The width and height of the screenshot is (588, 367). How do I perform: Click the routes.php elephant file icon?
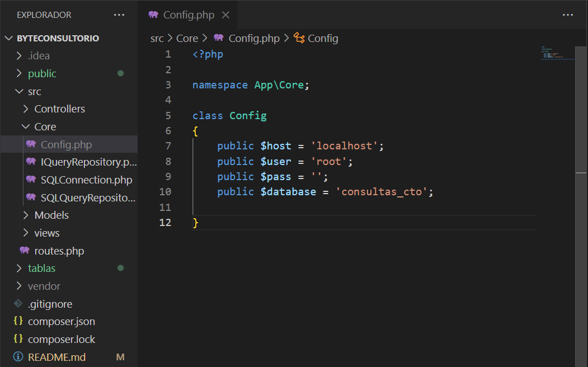(x=25, y=251)
